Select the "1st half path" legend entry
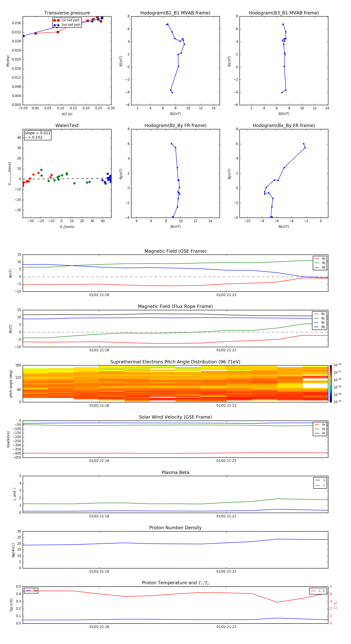Screen dimensions: 351x644 click(x=67, y=20)
